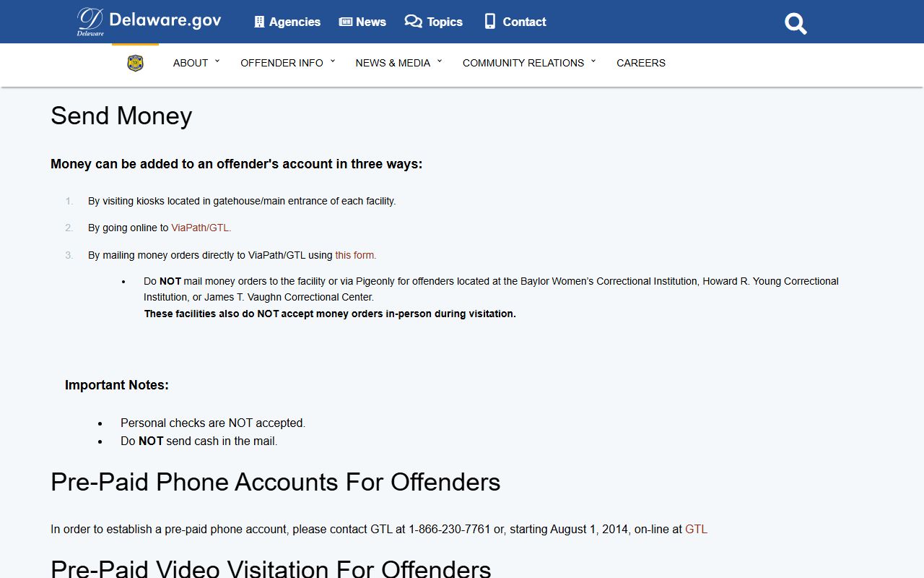Open the ABOUT menu label
This screenshot has height=578, width=924.
[x=191, y=63]
